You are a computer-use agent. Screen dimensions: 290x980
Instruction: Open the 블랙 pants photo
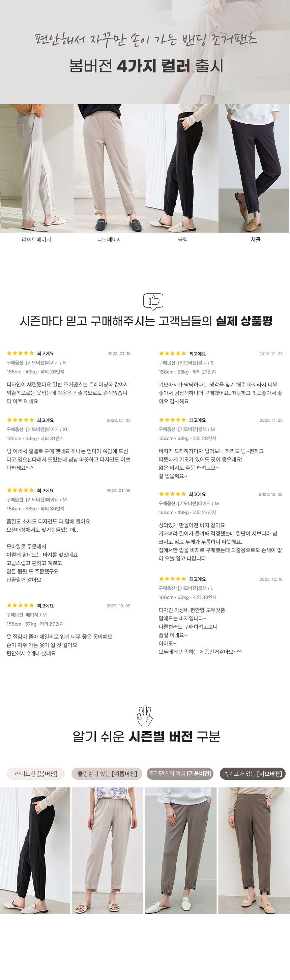click(182, 168)
